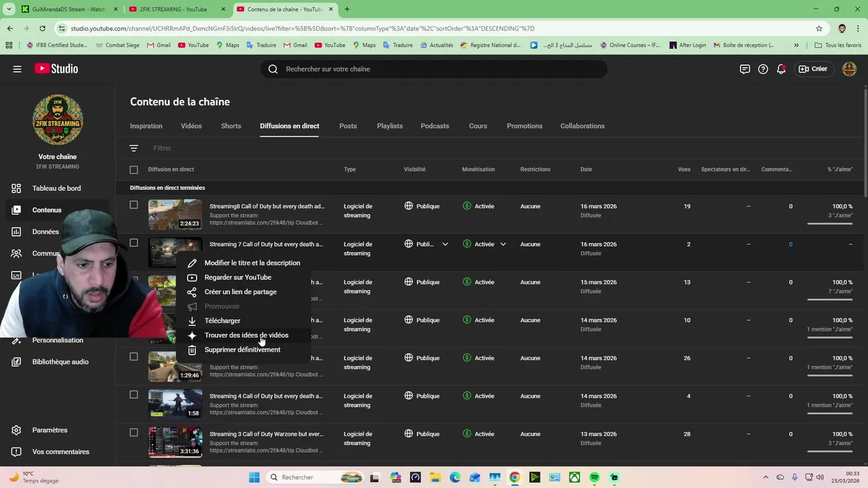Click the pencil icon for Modifier le titre
This screenshot has width=868, height=488.
pyautogui.click(x=192, y=263)
